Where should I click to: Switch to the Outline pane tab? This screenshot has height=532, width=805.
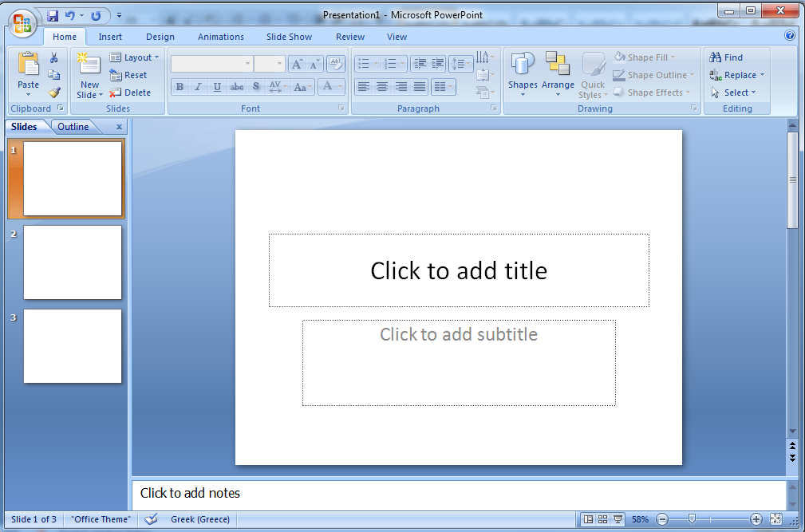pyautogui.click(x=73, y=127)
